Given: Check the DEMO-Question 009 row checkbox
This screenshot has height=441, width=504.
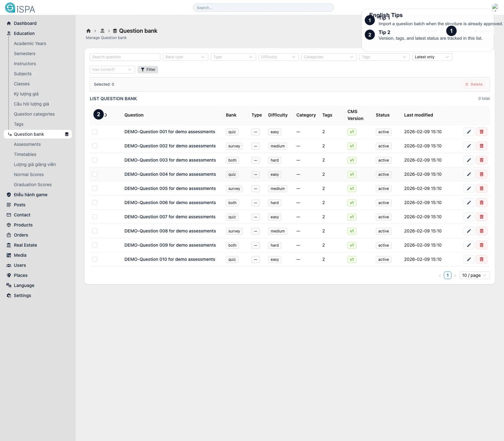Looking at the screenshot, I should pyautogui.click(x=95, y=245).
